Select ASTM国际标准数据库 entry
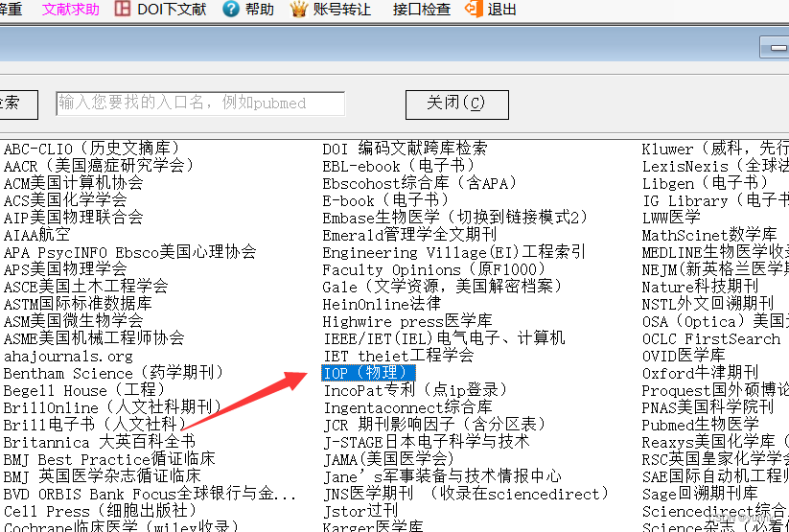789x532 pixels. click(78, 304)
